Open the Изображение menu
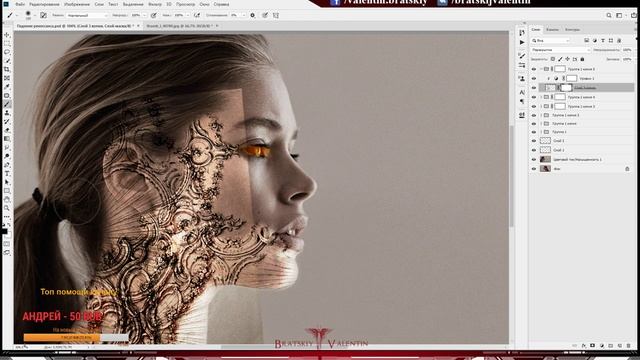This screenshot has width=640, height=360. pos(77,4)
